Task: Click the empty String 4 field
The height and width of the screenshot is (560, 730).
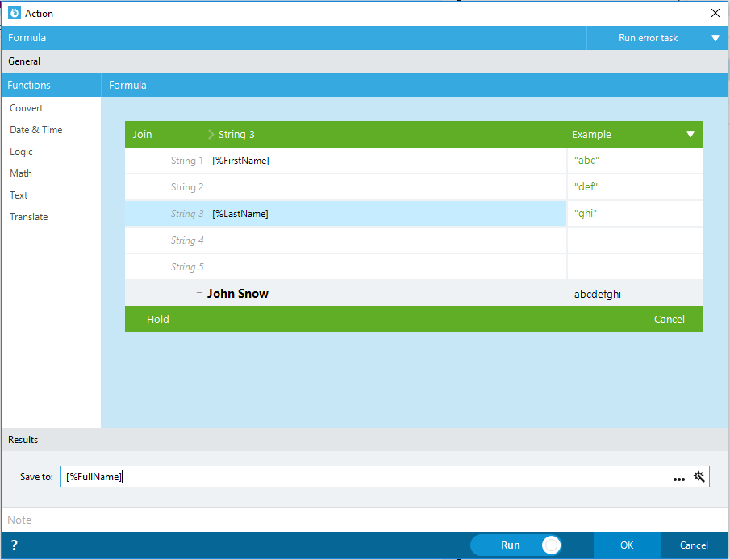Action: pos(345,240)
